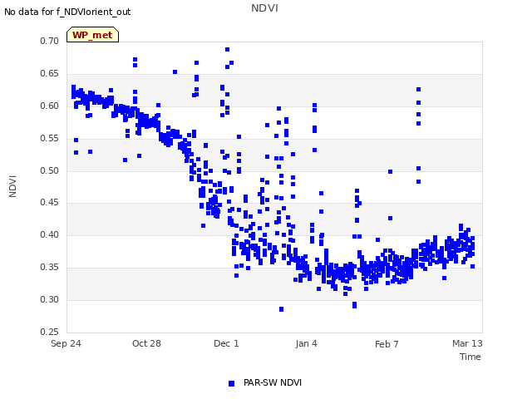
Task: Click the WP_met label tag
Action: (x=92, y=35)
